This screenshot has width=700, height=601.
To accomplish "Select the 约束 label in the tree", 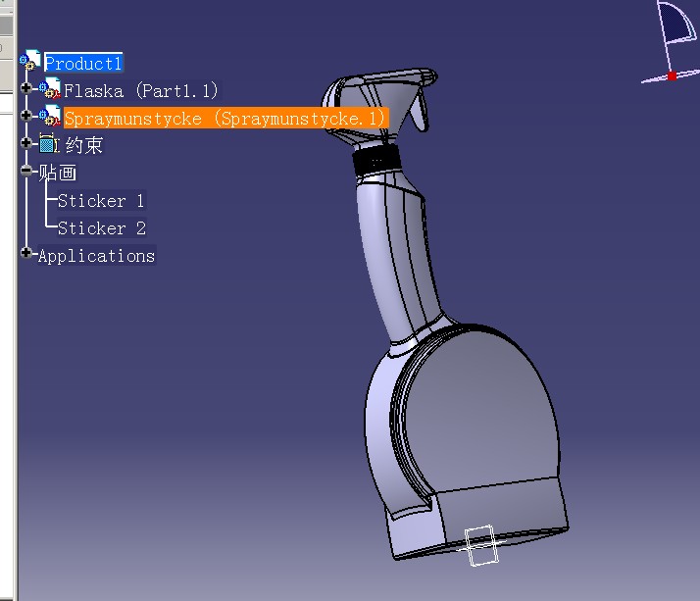I will (84, 145).
